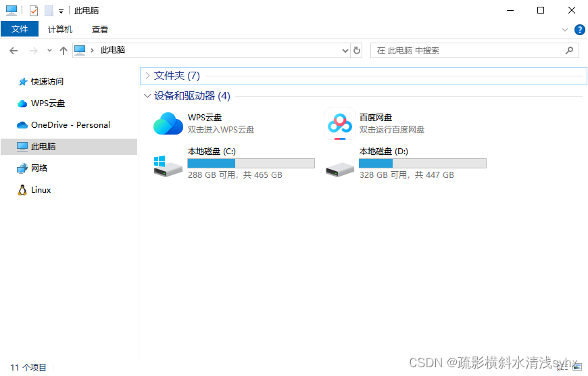Image resolution: width=588 pixels, height=376 pixels.
Task: Click the 本地磁盘 (C:) label
Action: click(212, 151)
